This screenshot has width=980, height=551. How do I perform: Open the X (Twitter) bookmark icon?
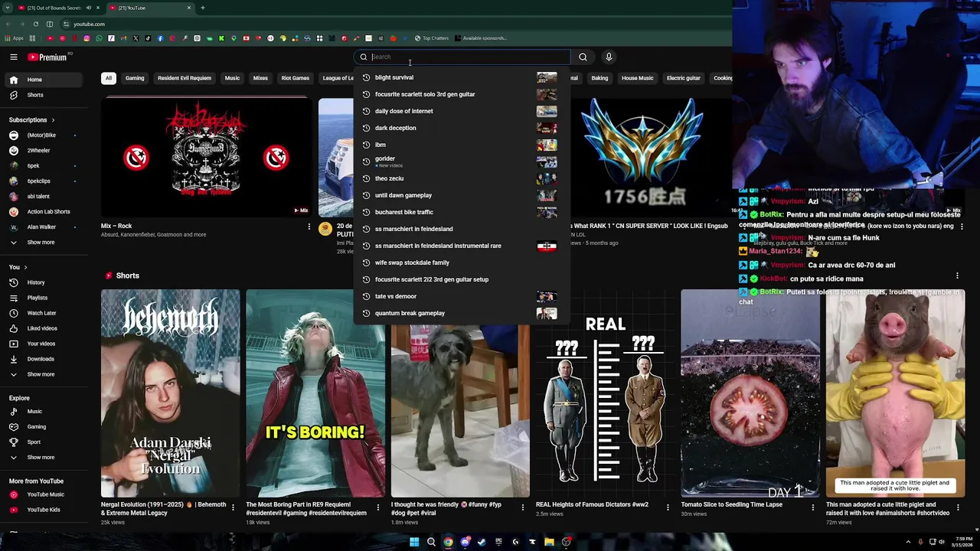[136, 38]
